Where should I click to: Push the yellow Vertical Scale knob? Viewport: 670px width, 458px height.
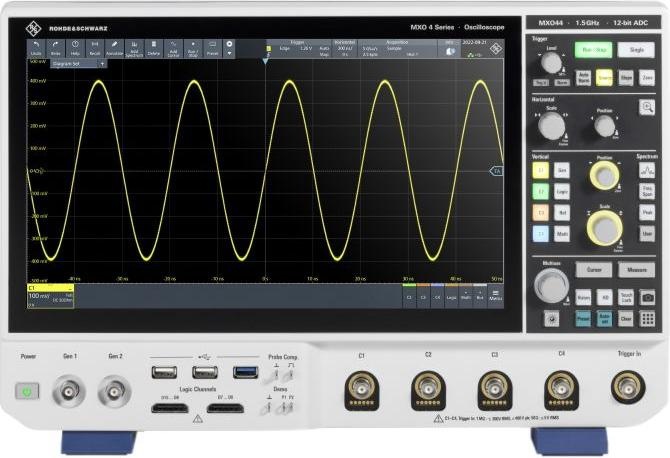pos(605,228)
